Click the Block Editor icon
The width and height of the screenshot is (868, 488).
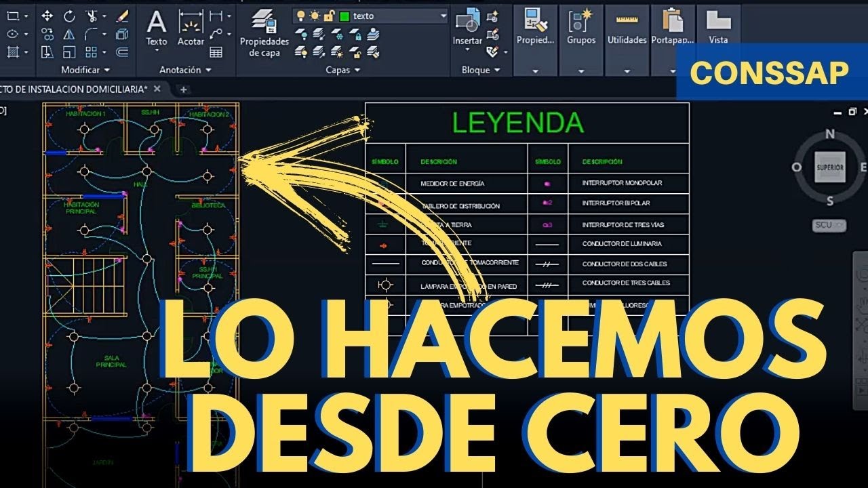pos(493,34)
